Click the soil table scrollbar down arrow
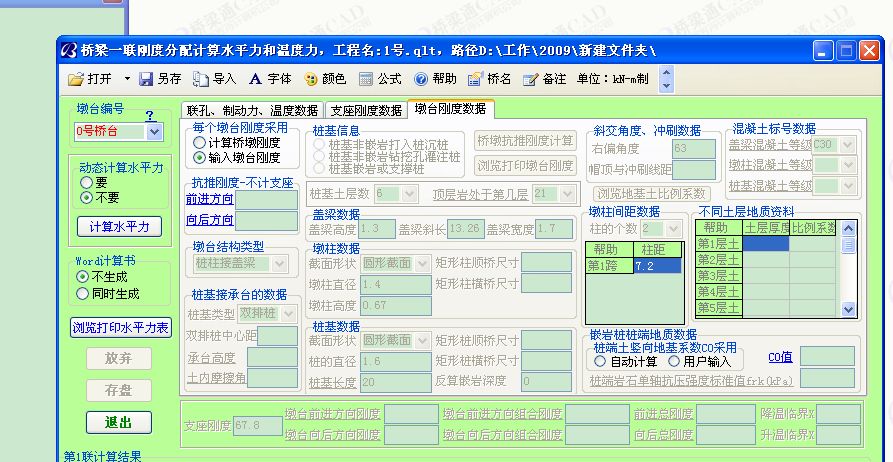This screenshot has height=462, width=893. tap(848, 309)
